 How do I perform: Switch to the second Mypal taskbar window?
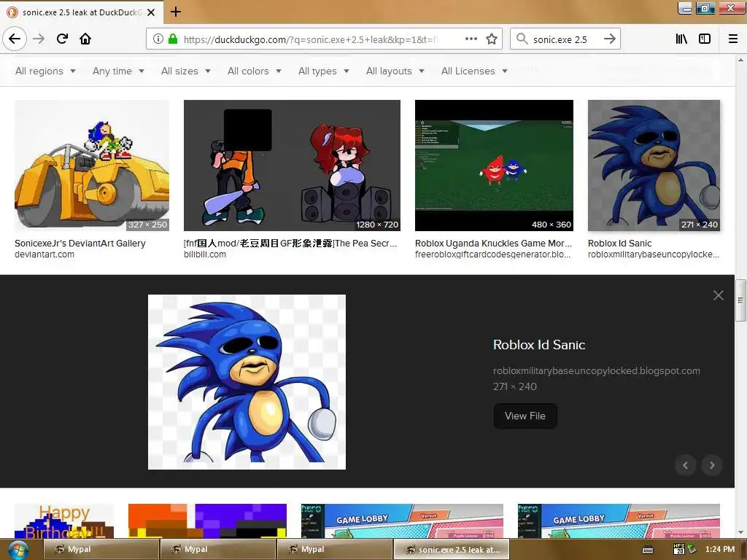click(218, 550)
